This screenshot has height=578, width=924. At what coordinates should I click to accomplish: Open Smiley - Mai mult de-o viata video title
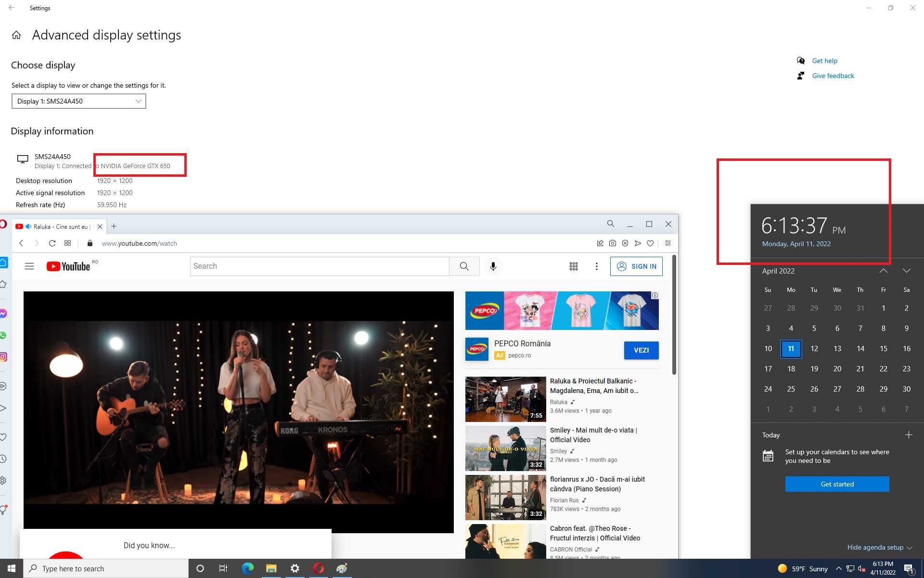pos(593,435)
